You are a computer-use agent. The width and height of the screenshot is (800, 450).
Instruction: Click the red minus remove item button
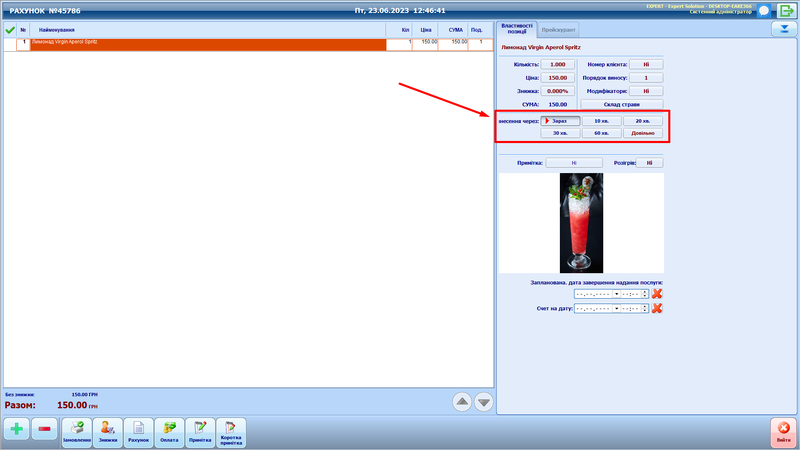44,429
